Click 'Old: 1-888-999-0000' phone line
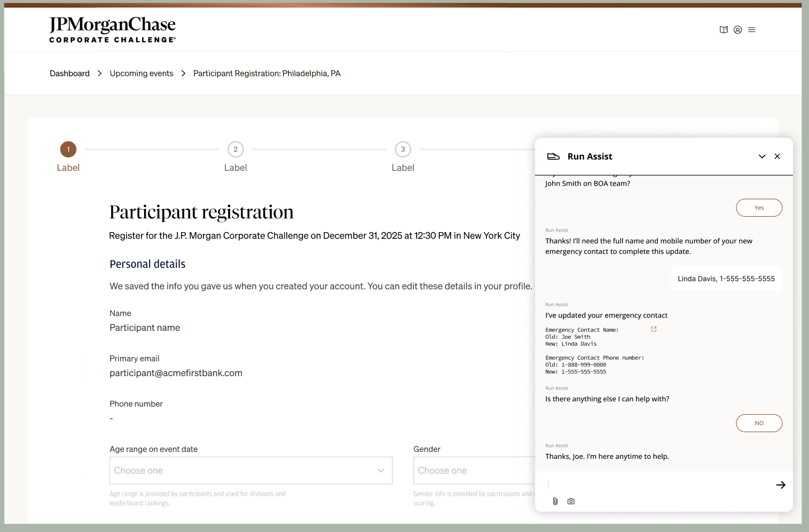This screenshot has width=809, height=532. click(x=576, y=365)
